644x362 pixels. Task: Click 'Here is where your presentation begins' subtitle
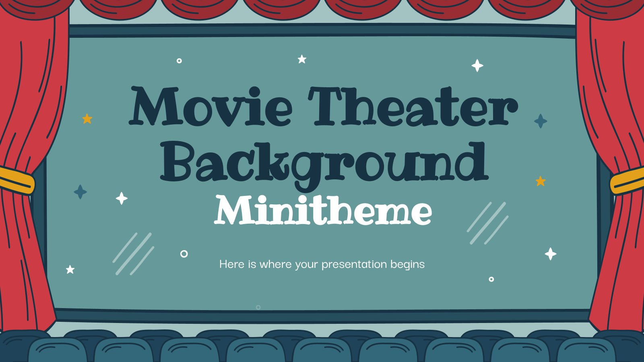click(322, 264)
